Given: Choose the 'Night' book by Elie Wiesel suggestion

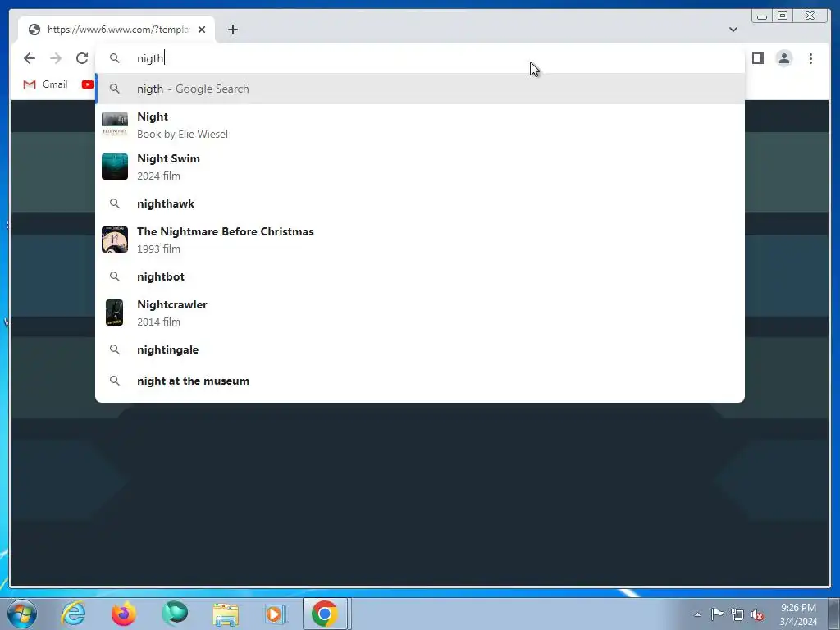Looking at the screenshot, I should [x=419, y=126].
